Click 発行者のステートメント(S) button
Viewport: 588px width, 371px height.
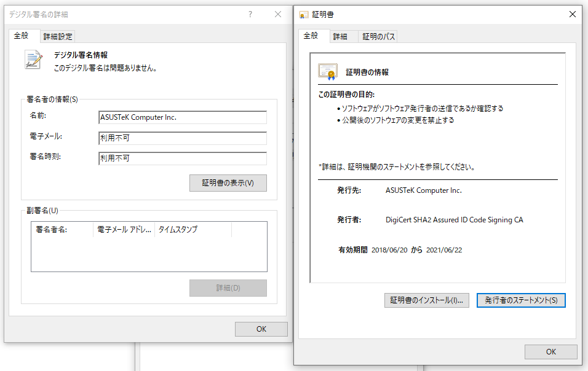[x=521, y=300]
